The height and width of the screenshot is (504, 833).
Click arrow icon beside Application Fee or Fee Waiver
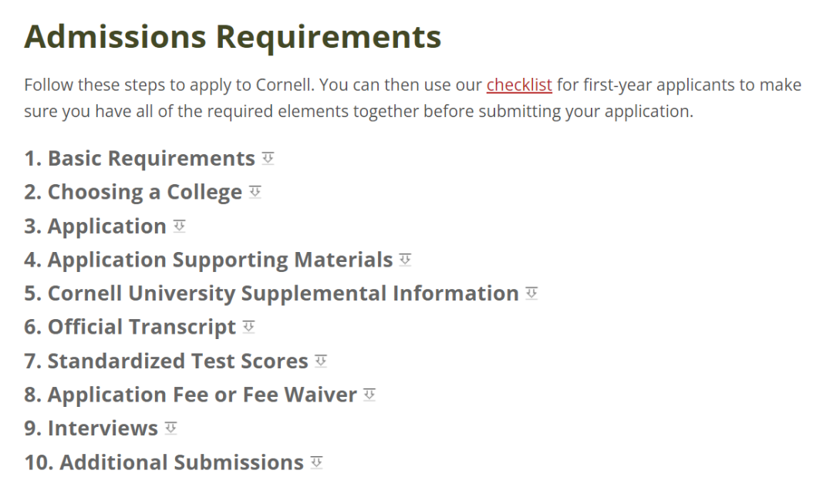(x=369, y=395)
